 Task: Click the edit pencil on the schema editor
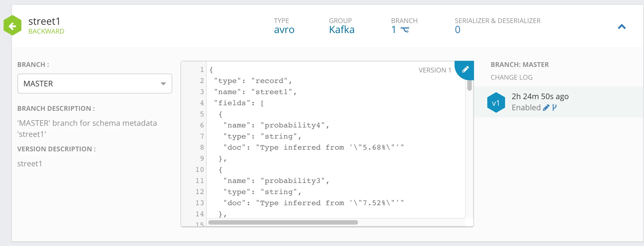click(x=465, y=69)
